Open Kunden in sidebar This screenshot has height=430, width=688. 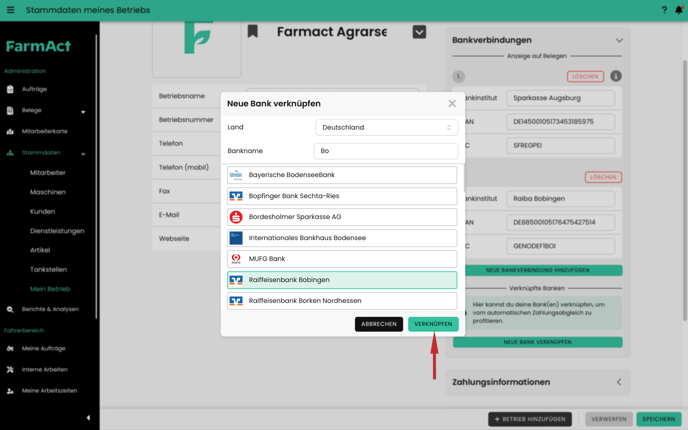(43, 211)
